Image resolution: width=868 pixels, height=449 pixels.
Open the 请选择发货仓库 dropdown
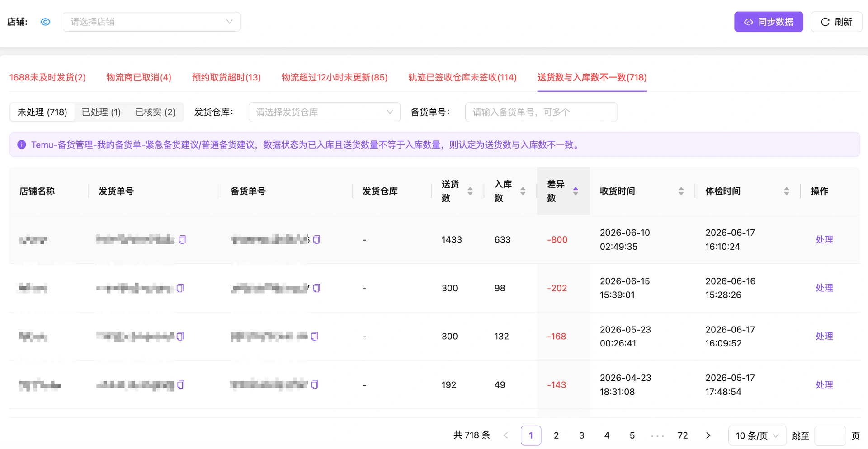325,112
